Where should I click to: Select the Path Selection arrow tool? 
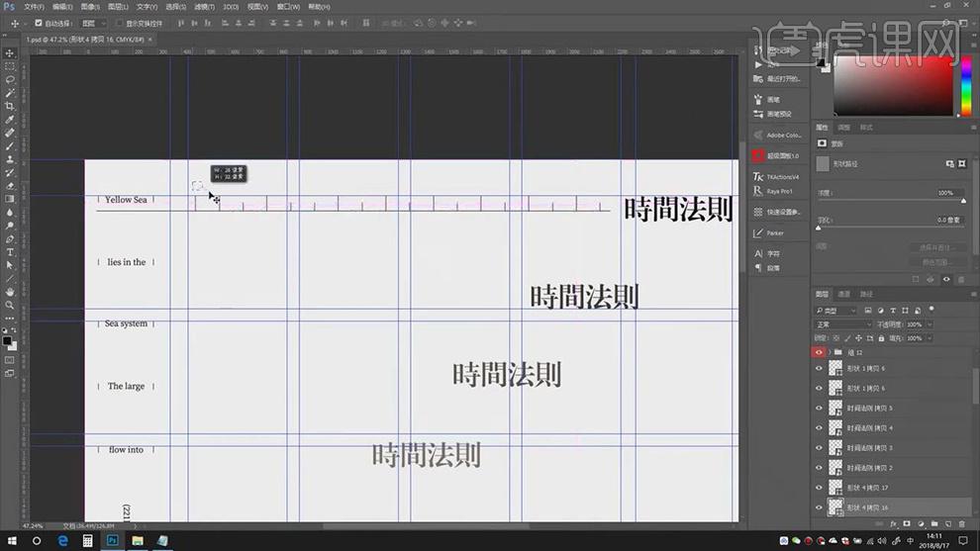(9, 265)
